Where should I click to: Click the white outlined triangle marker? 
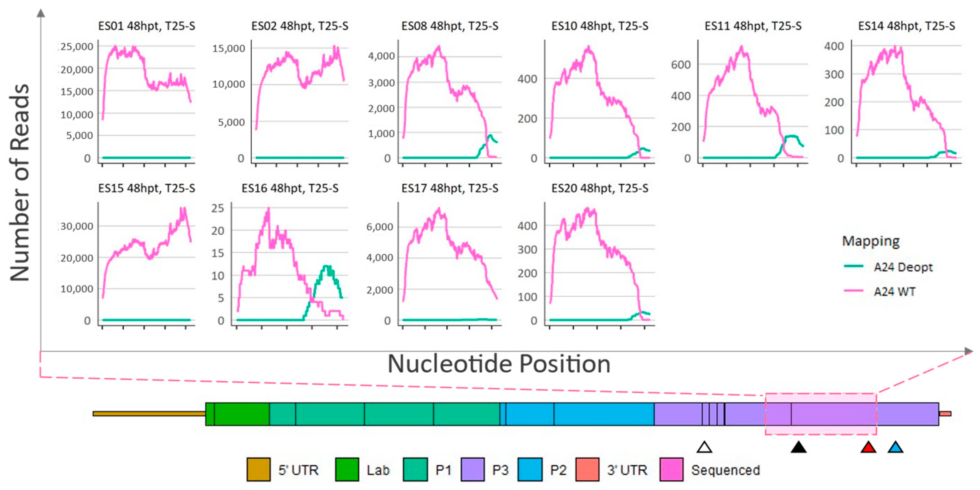tap(704, 447)
